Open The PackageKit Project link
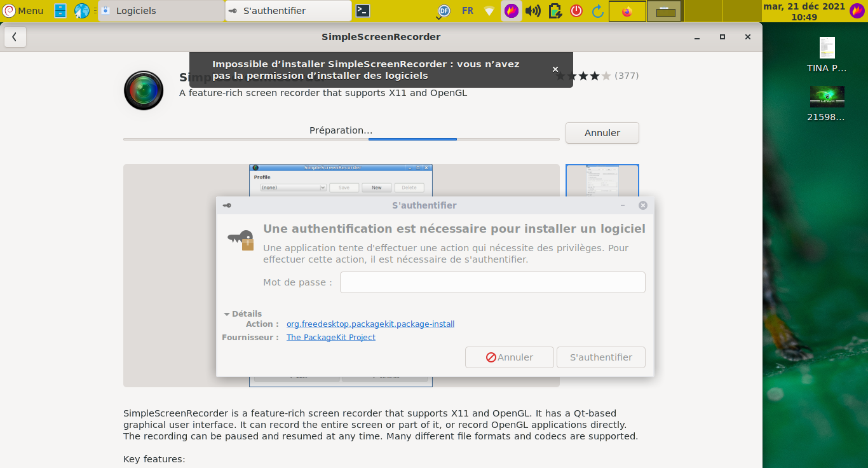868x468 pixels. pos(330,337)
